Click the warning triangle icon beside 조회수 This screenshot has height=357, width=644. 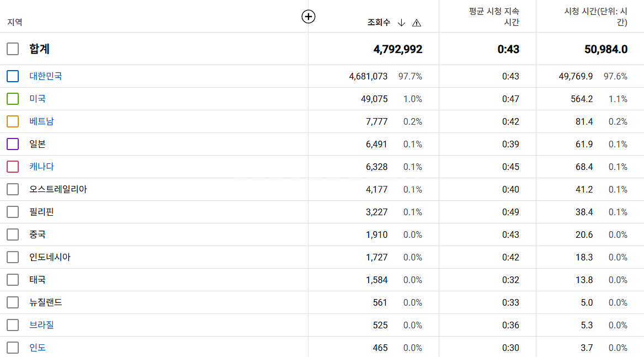tap(417, 23)
